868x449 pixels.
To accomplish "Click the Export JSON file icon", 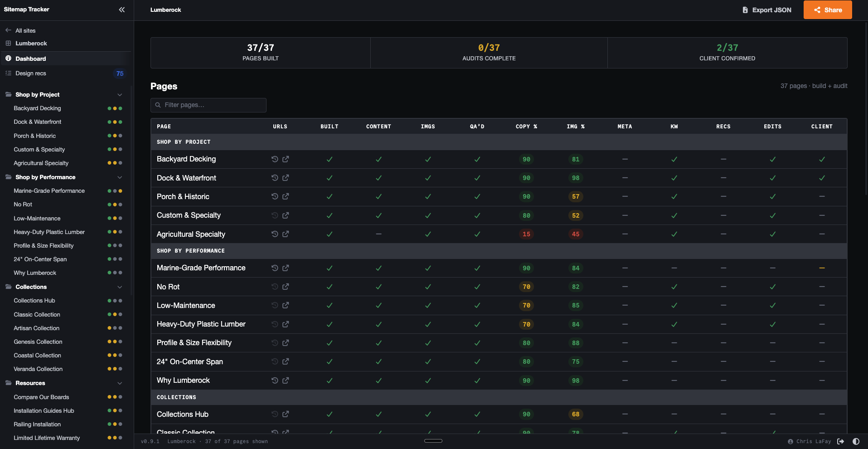I will [x=745, y=10].
